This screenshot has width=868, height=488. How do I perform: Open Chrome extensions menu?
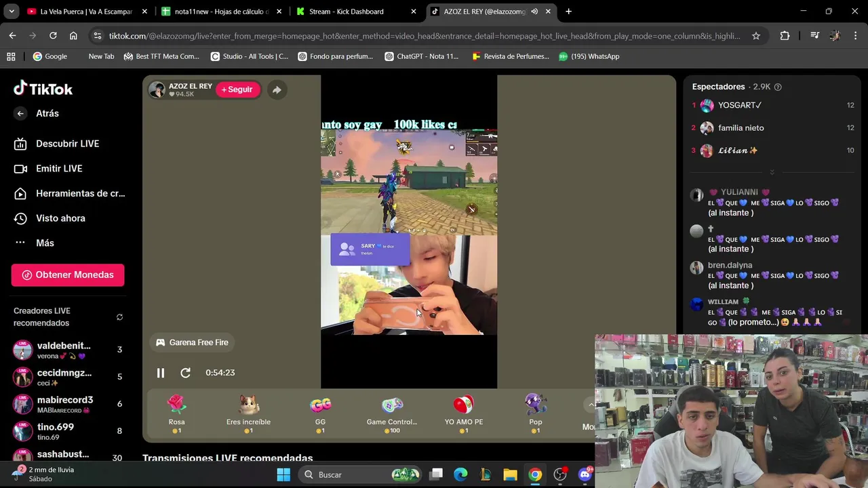coord(785,36)
